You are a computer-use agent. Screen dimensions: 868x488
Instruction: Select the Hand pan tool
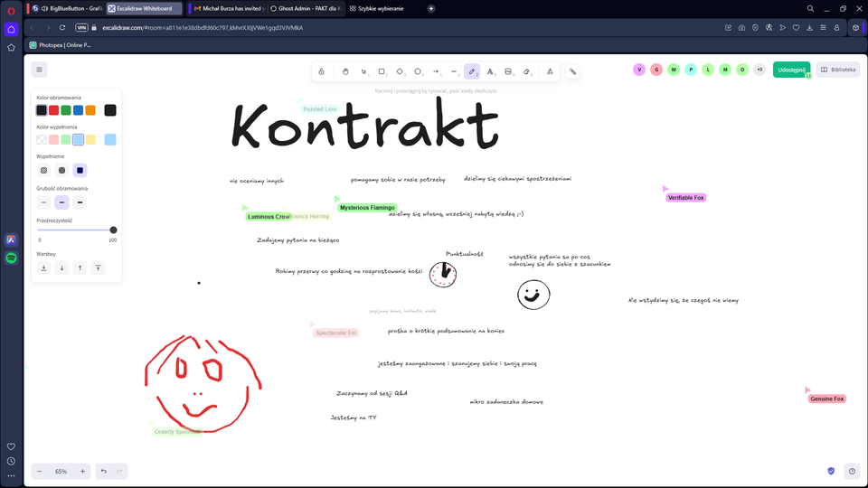click(345, 71)
